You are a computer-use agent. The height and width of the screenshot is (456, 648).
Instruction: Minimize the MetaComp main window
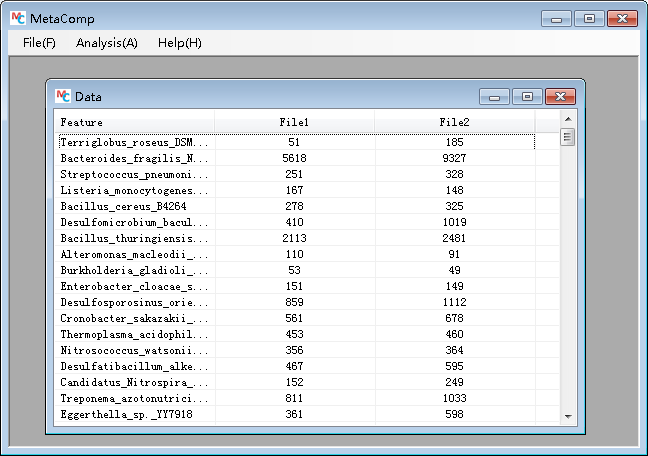coord(556,18)
